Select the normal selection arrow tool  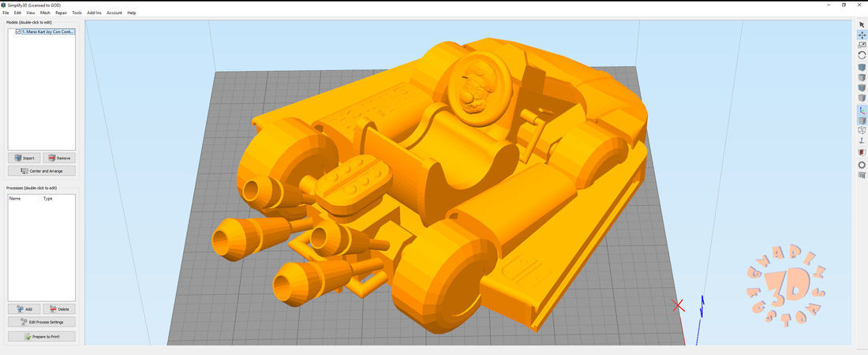[862, 24]
